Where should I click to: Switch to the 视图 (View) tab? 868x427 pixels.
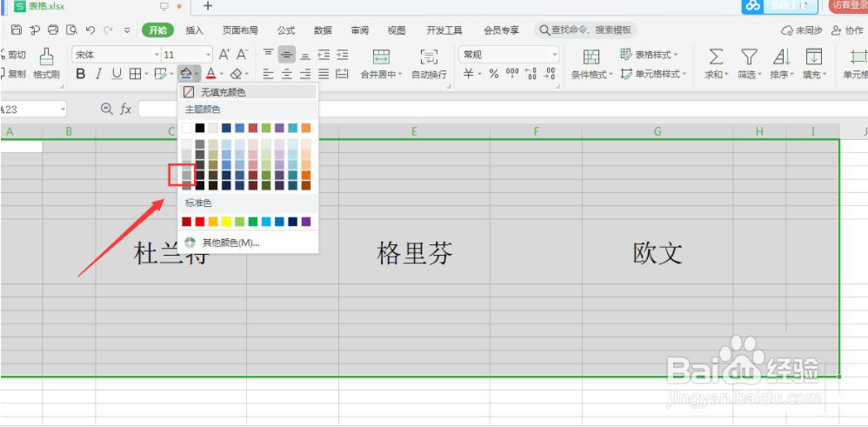click(x=397, y=30)
